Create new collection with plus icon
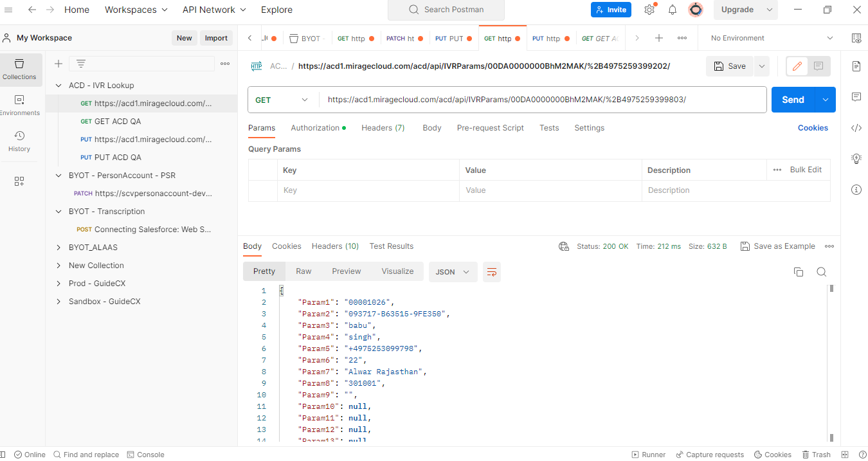 pyautogui.click(x=59, y=64)
